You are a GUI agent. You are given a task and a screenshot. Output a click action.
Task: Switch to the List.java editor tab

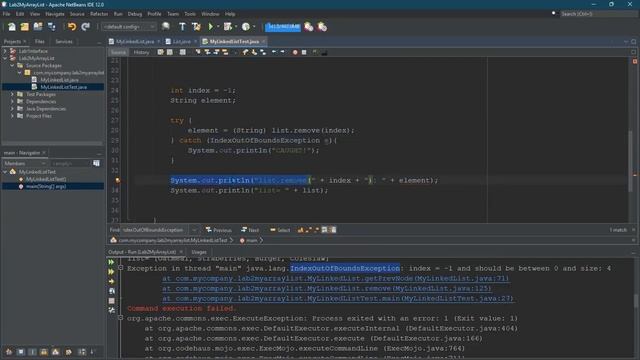pos(182,42)
